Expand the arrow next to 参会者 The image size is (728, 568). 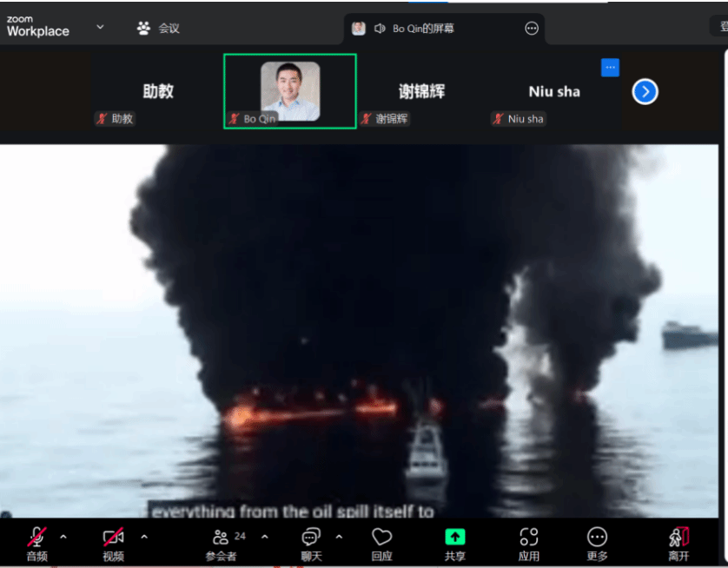(x=265, y=537)
